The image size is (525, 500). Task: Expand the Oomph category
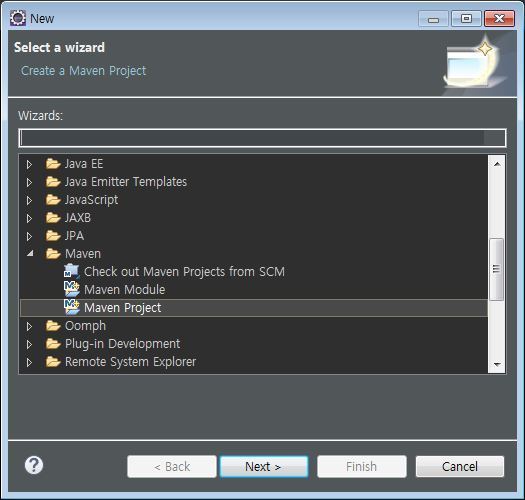tap(29, 326)
